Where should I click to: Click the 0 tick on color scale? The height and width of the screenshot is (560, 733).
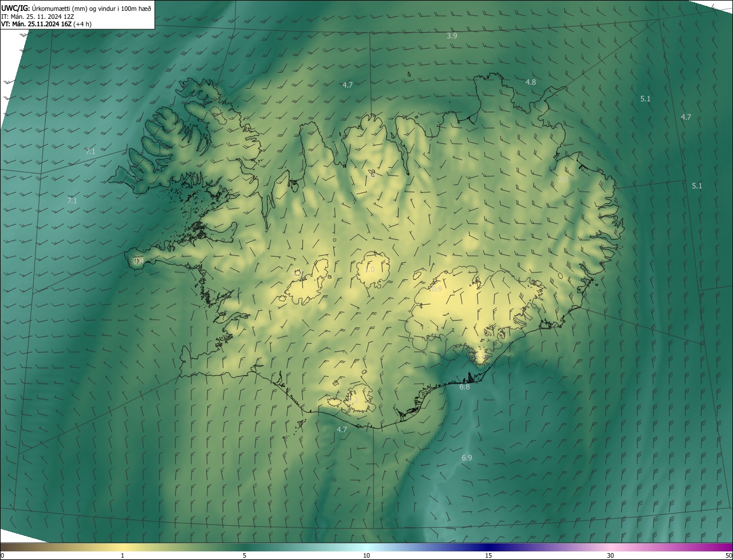[2, 555]
